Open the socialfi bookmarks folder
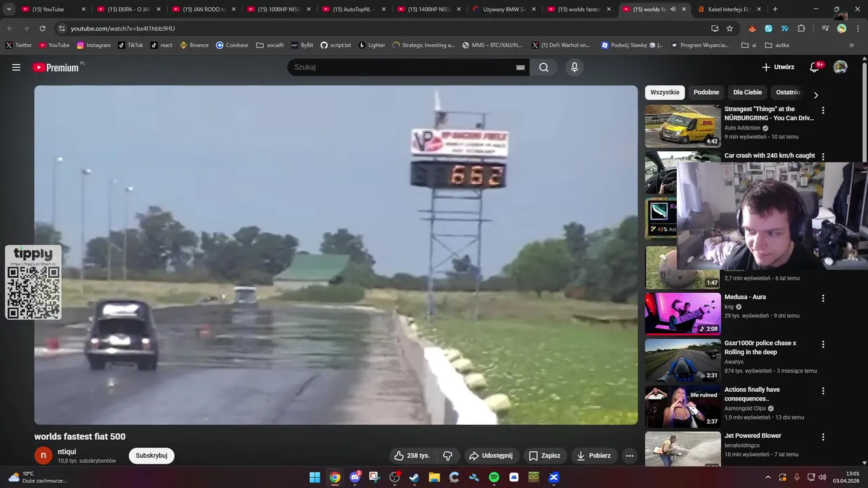 [x=270, y=45]
